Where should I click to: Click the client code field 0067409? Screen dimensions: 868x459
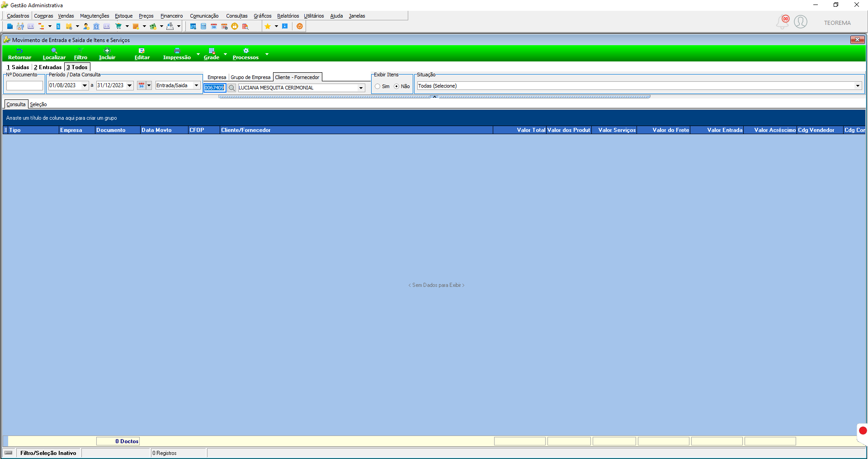pos(214,88)
